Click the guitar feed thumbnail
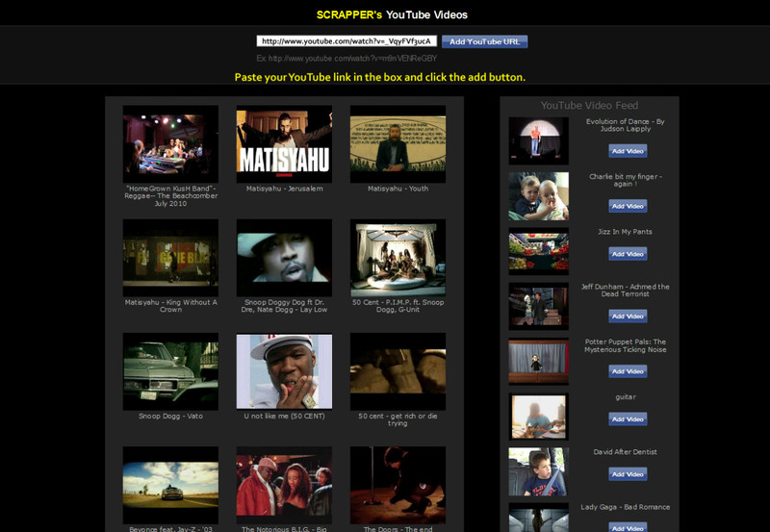 (539, 417)
